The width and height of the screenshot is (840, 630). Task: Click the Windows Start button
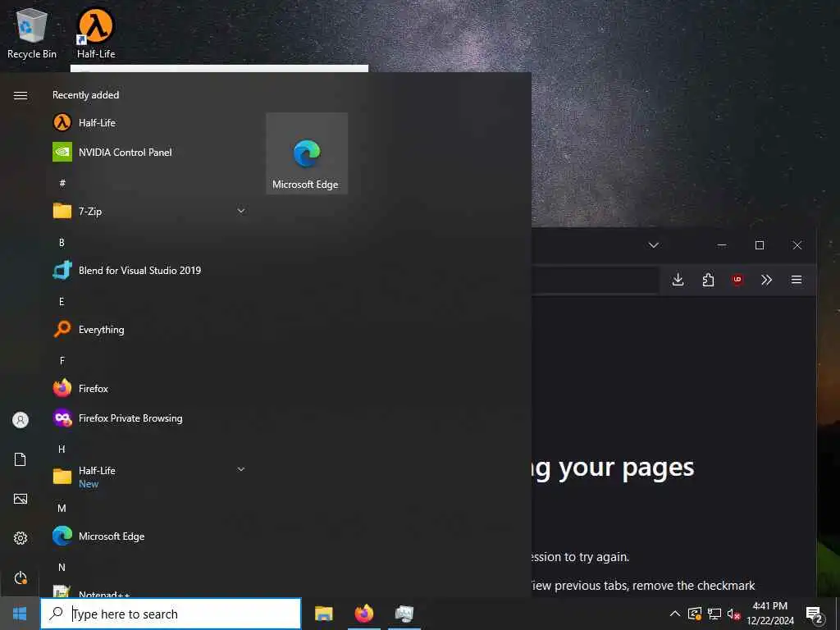tap(20, 614)
